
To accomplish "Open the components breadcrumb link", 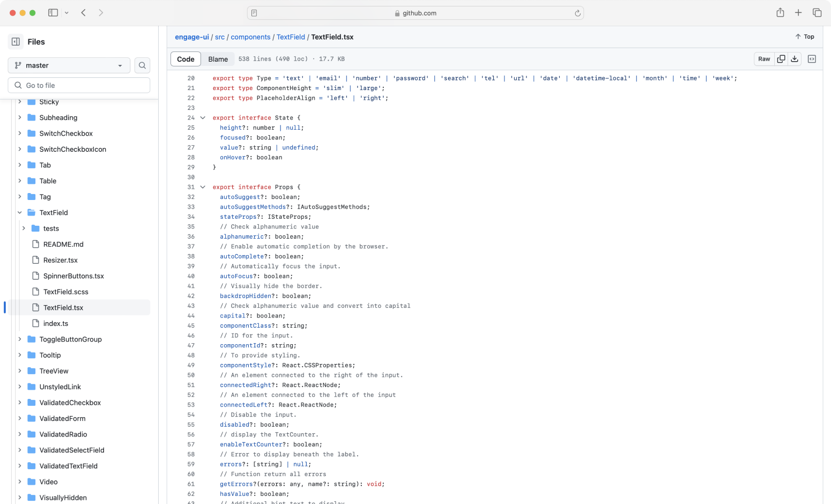I will (x=250, y=37).
